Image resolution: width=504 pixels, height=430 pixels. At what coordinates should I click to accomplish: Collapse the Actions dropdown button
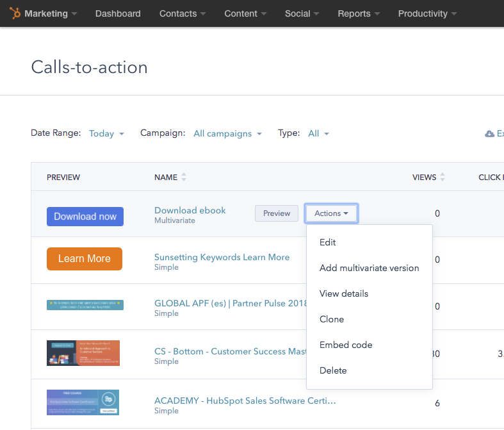point(331,213)
